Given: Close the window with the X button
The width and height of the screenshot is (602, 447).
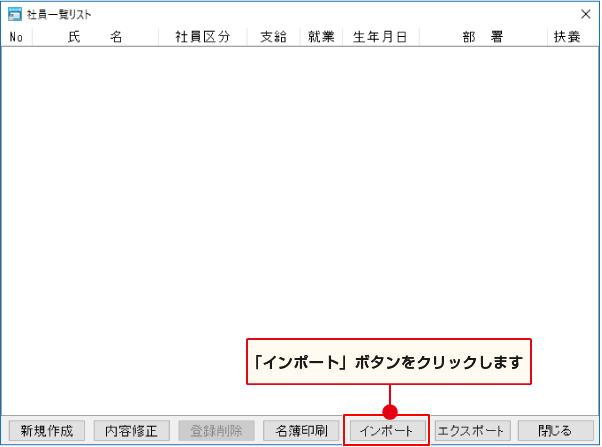Looking at the screenshot, I should 585,14.
